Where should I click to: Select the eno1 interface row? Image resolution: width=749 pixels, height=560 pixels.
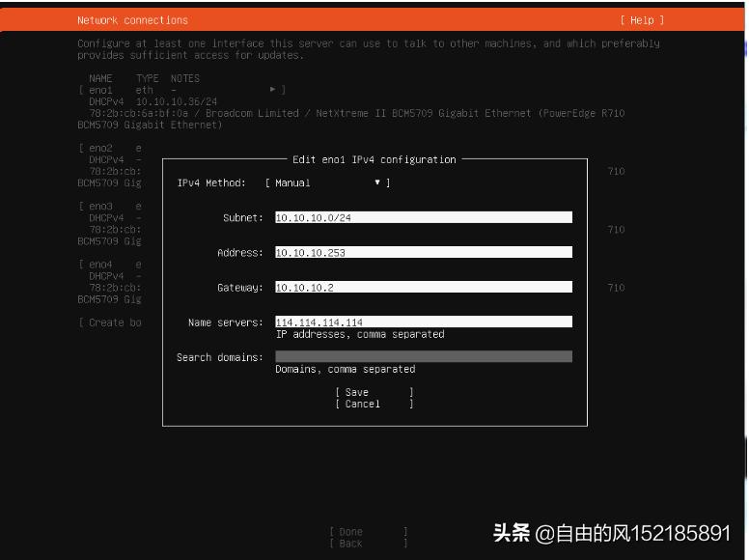[182, 90]
